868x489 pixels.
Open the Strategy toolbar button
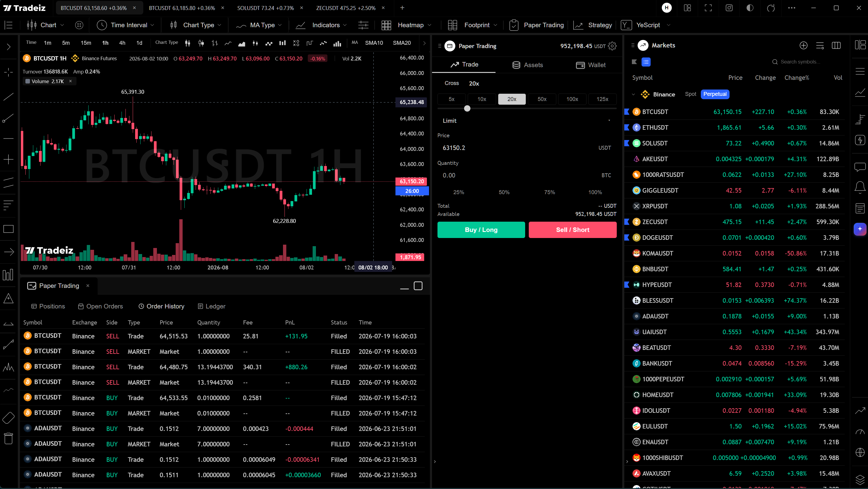(x=593, y=25)
